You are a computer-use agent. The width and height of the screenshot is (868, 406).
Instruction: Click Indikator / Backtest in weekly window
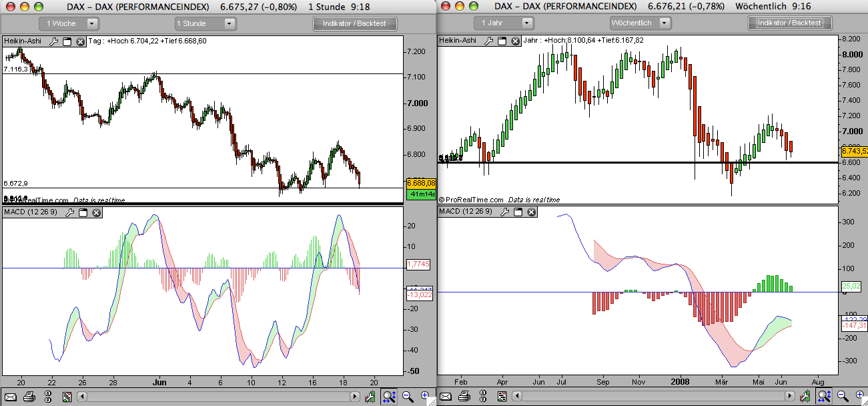(790, 23)
